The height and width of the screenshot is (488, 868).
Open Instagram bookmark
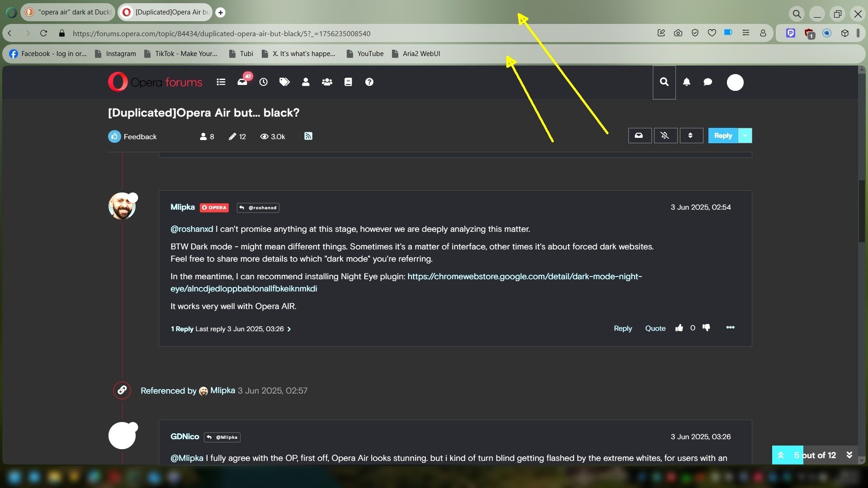coord(115,54)
